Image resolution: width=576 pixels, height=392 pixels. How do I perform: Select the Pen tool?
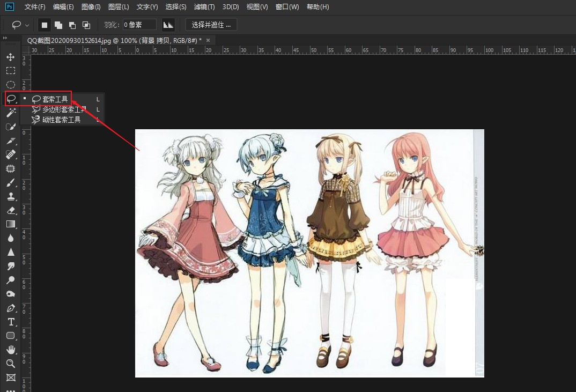point(10,307)
